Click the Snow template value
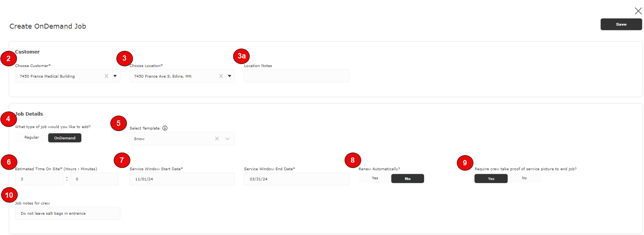 (139, 139)
